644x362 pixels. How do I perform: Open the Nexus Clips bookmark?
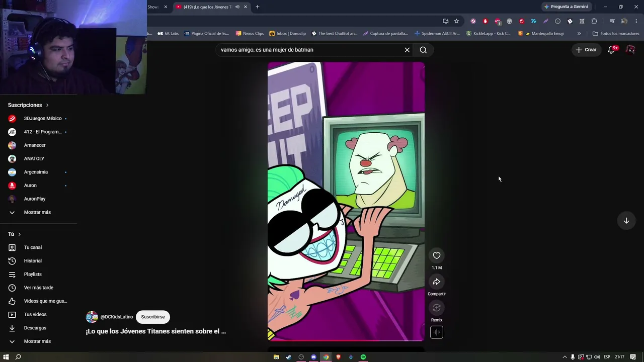pyautogui.click(x=250, y=34)
